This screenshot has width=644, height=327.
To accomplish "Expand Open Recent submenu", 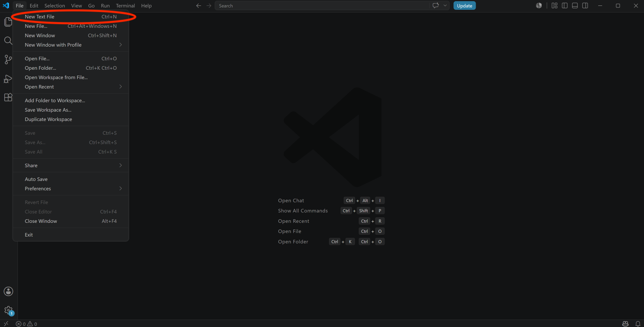I will 71,87.
